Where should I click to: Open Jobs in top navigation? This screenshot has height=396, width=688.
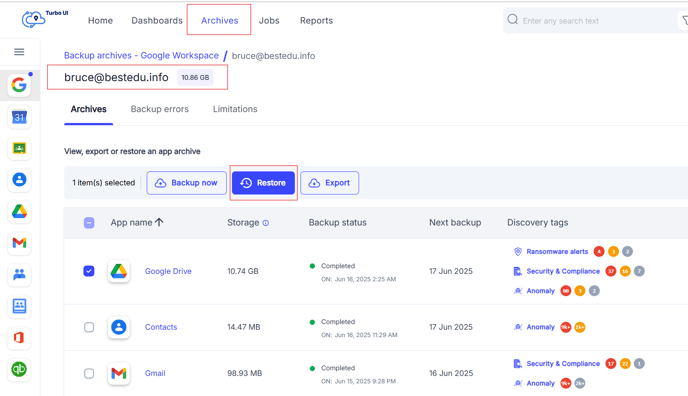click(269, 20)
